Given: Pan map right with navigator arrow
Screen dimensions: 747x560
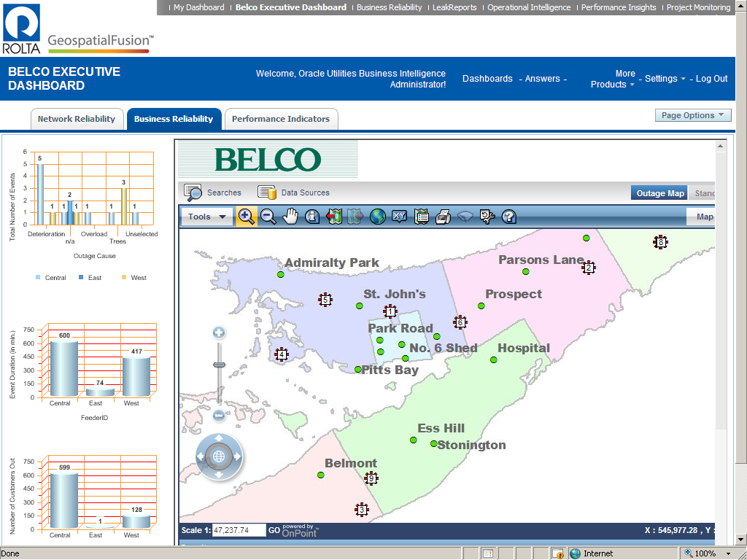Looking at the screenshot, I should click(237, 456).
